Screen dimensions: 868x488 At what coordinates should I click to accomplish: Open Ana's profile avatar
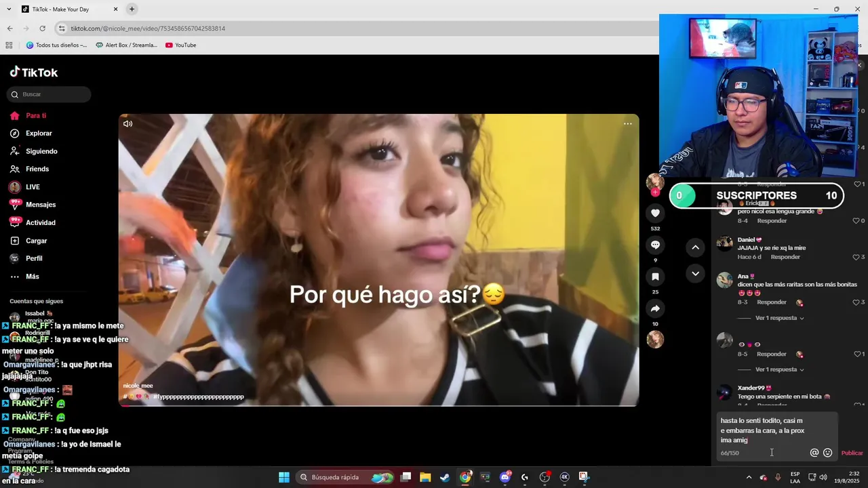pos(725,280)
